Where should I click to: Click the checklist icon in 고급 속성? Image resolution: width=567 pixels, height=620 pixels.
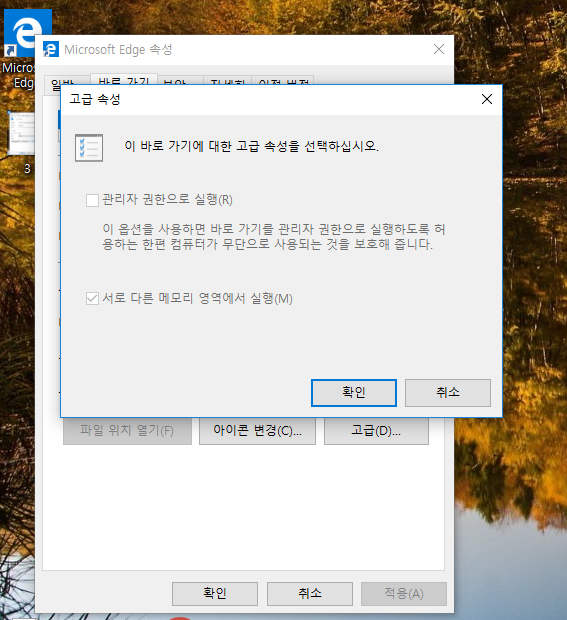(89, 148)
